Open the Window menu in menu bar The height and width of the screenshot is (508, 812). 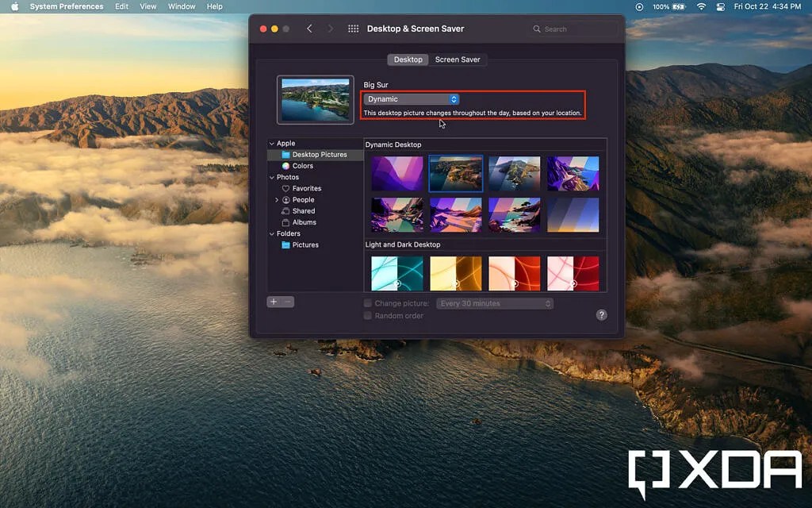point(182,6)
